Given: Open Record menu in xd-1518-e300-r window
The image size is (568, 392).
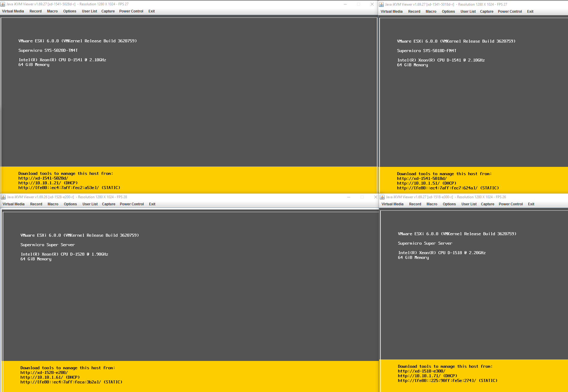Looking at the screenshot, I should [x=415, y=204].
